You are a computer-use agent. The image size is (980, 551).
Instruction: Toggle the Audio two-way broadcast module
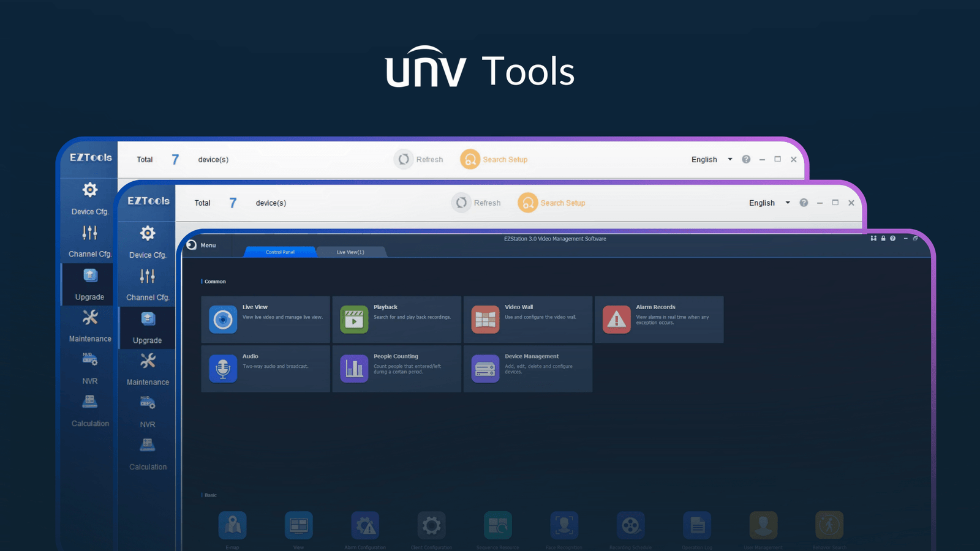pos(265,368)
